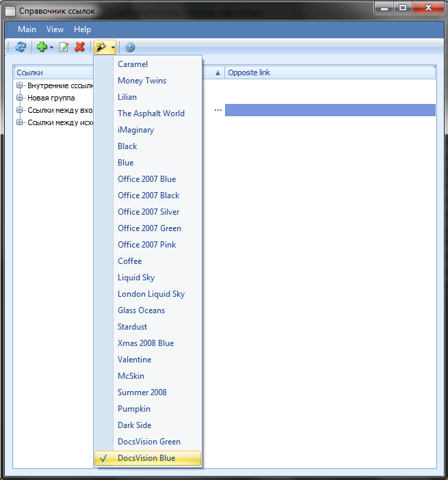The width and height of the screenshot is (448, 480).
Task: Select Office 2007 Black skin
Action: (x=148, y=196)
